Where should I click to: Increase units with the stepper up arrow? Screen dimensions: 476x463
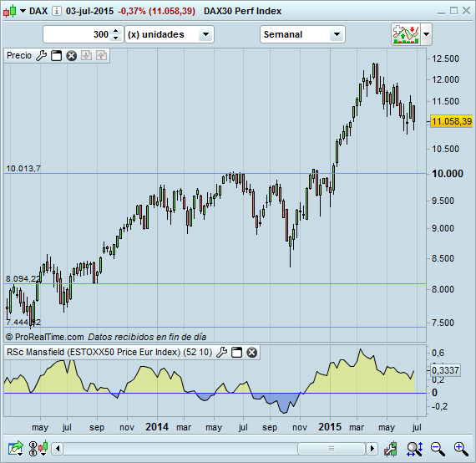click(116, 31)
